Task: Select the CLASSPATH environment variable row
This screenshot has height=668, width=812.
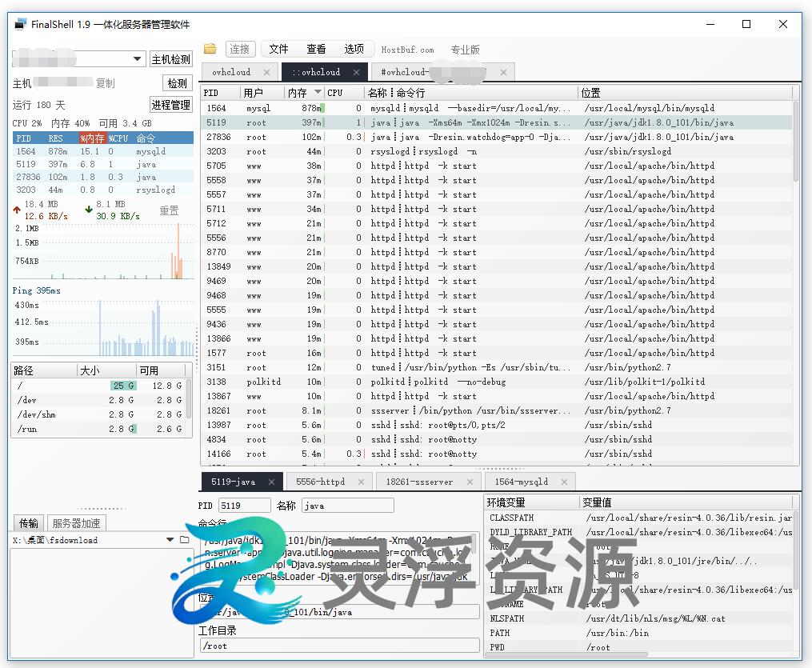Action: (x=639, y=518)
